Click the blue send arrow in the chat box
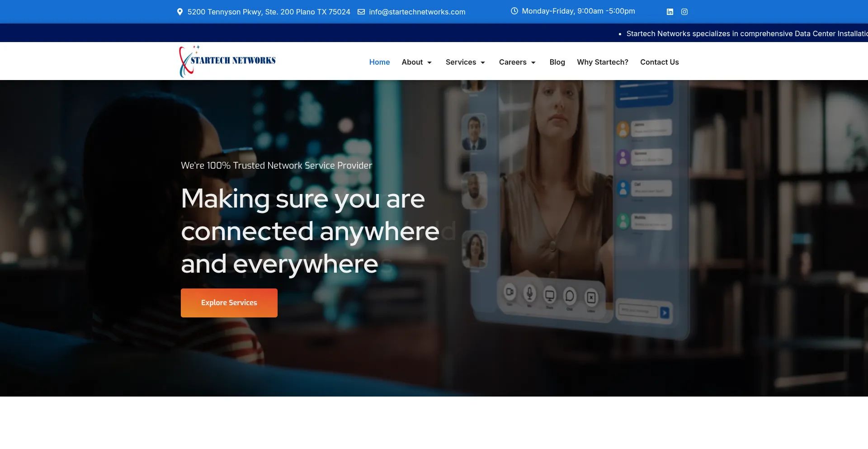The width and height of the screenshot is (868, 449). [664, 312]
